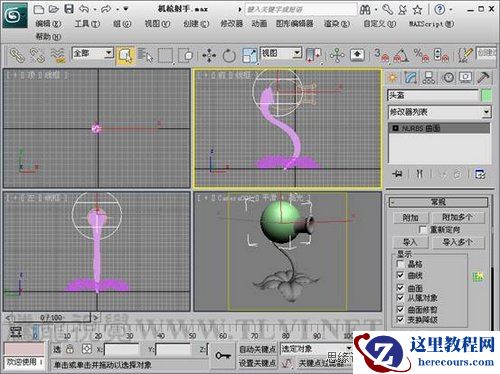Screen dimensions: 500x374
Task: Toggle the 变换降级 checkbox
Action: click(400, 320)
